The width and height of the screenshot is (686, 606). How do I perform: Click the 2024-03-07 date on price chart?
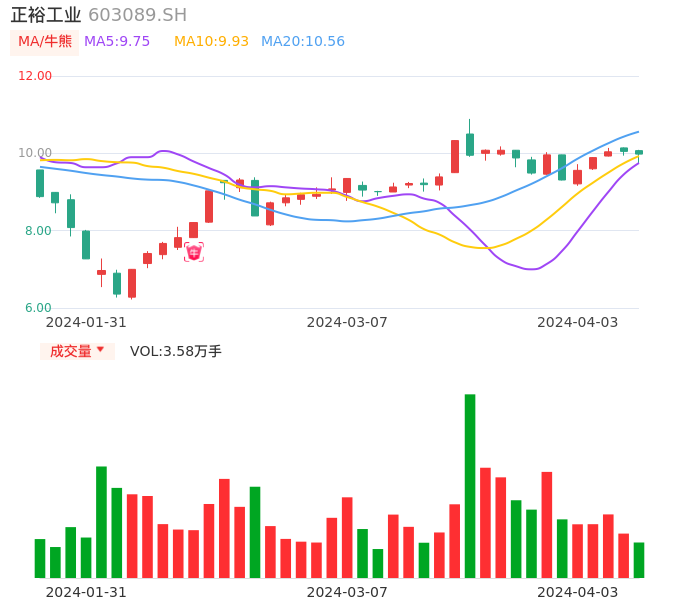tap(347, 322)
